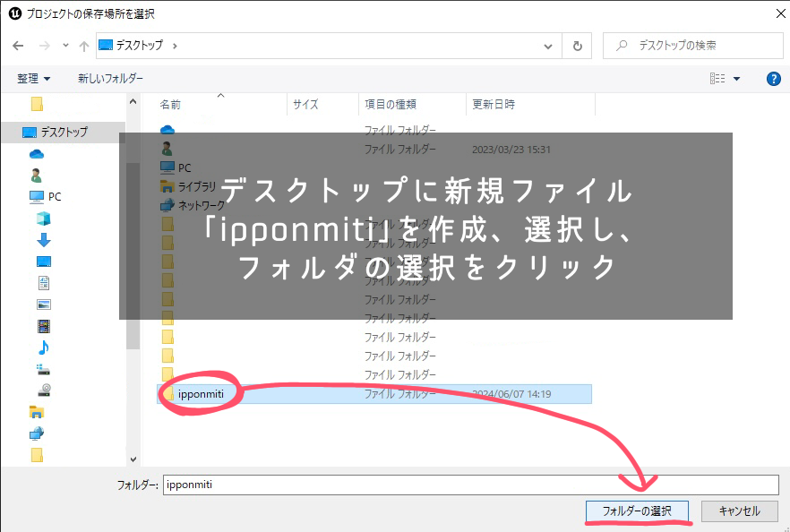Image resolution: width=790 pixels, height=532 pixels.
Task: Click the フォルダーの選択 button
Action: point(637,511)
